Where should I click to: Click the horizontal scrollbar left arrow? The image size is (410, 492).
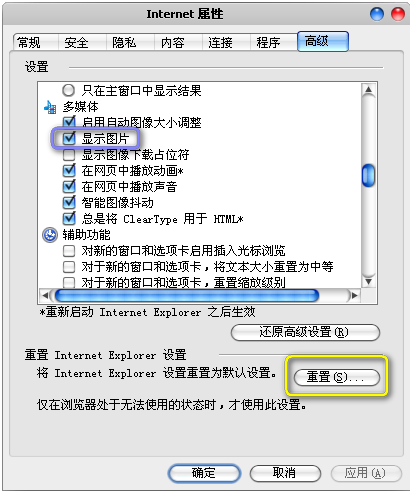(46, 295)
